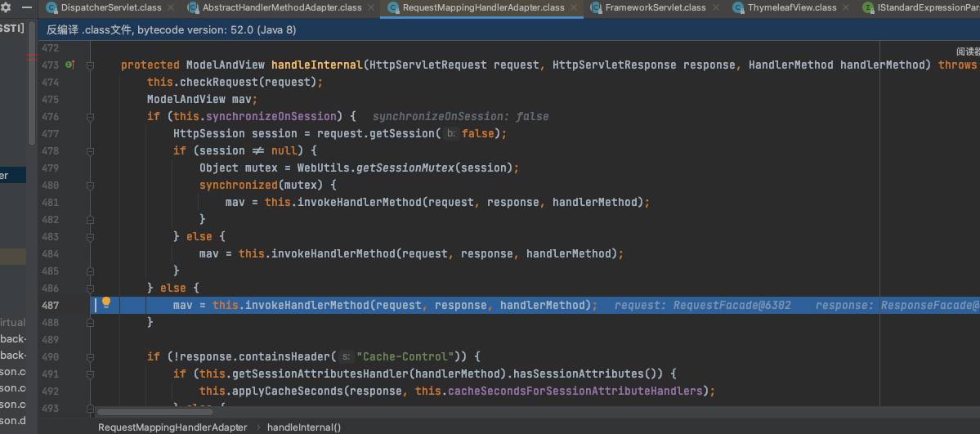Viewport: 980px width, 434px height.
Task: Click RequestMappingHandlerAdapter breadcrumb
Action: point(172,427)
